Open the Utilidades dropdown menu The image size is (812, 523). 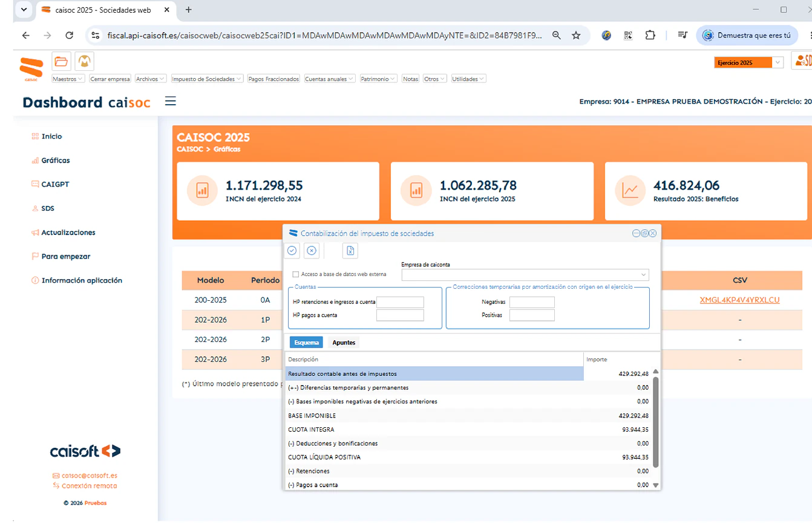click(x=468, y=79)
